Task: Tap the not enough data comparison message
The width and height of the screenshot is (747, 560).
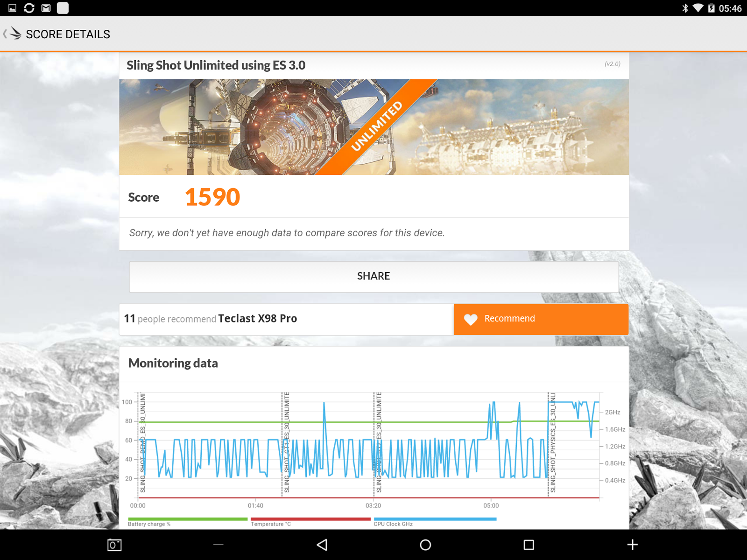Action: pyautogui.click(x=287, y=233)
